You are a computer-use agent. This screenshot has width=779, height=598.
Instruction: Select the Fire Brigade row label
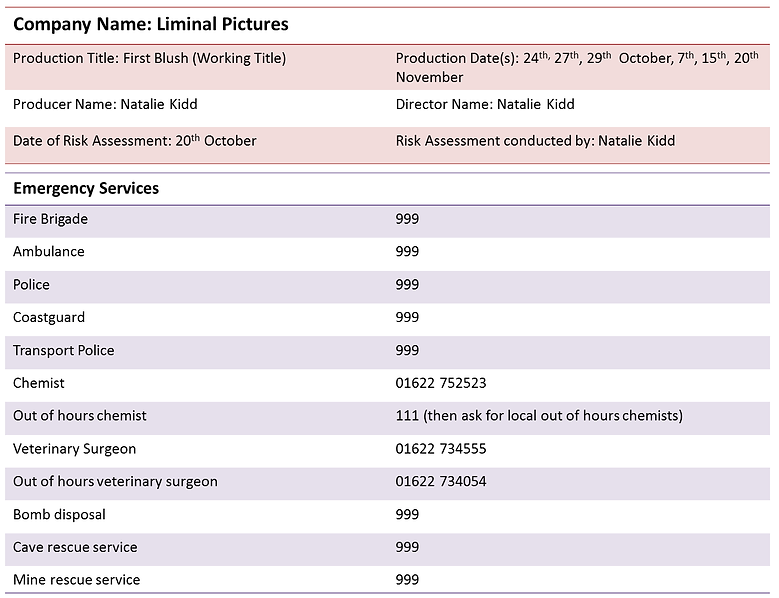[x=50, y=219]
